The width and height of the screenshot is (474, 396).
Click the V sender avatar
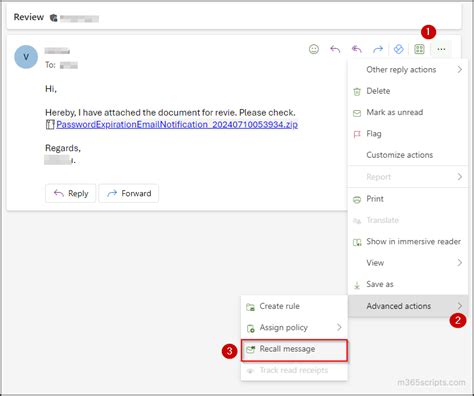pos(26,57)
